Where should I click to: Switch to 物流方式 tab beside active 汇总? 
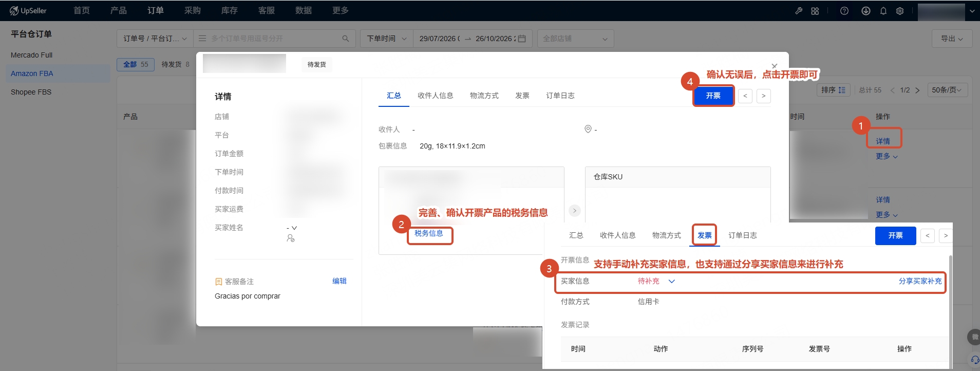tap(484, 96)
